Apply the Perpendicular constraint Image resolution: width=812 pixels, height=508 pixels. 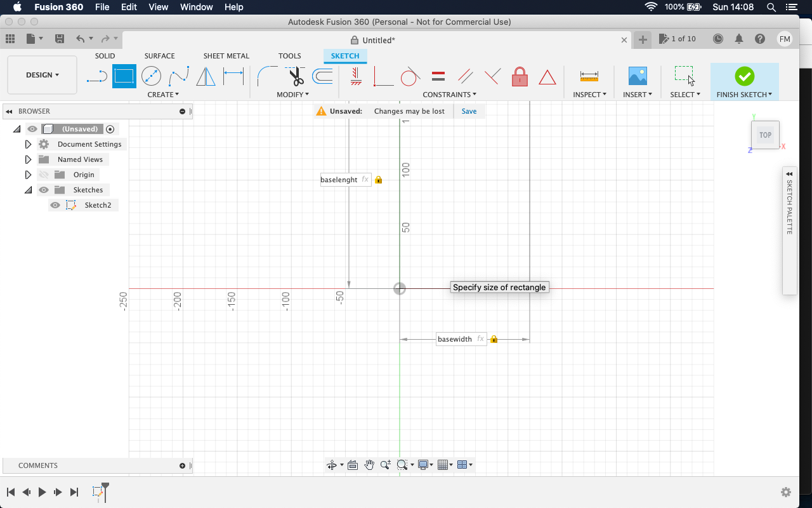[492, 77]
